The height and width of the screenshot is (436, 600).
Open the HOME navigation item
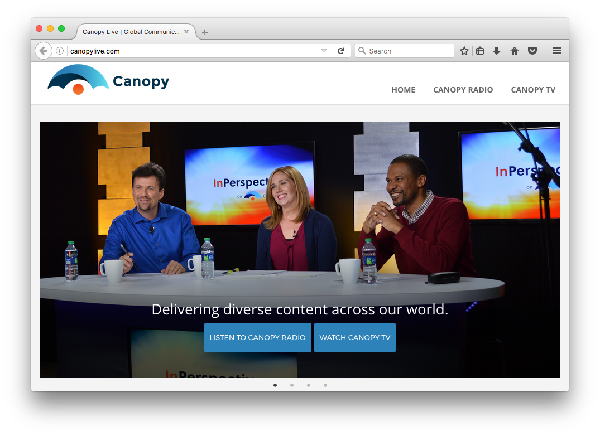click(403, 90)
